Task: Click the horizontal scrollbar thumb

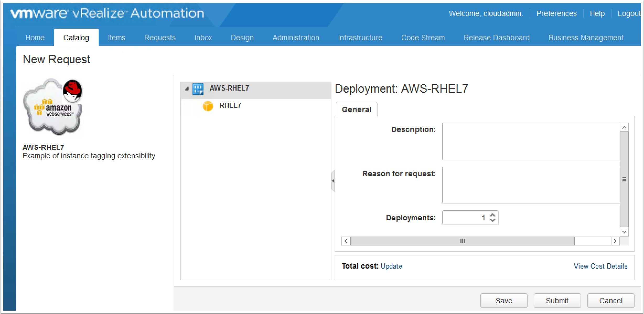Action: [462, 241]
